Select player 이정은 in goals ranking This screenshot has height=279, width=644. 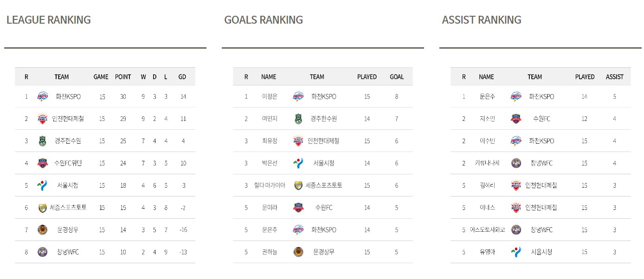269,96
